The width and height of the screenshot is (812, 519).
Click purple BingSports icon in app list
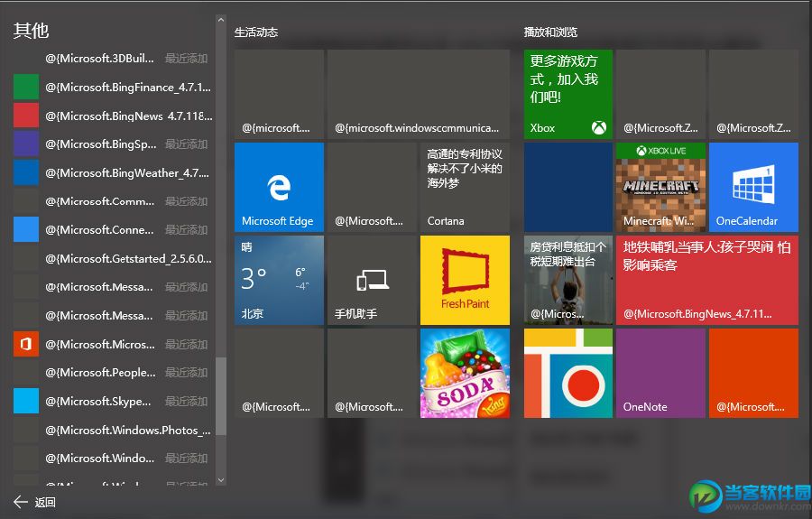26,144
